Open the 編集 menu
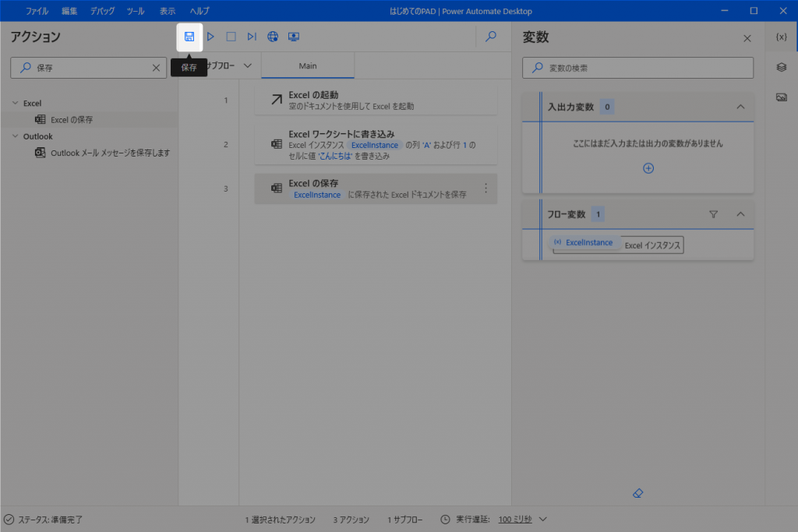798x532 pixels. click(69, 11)
